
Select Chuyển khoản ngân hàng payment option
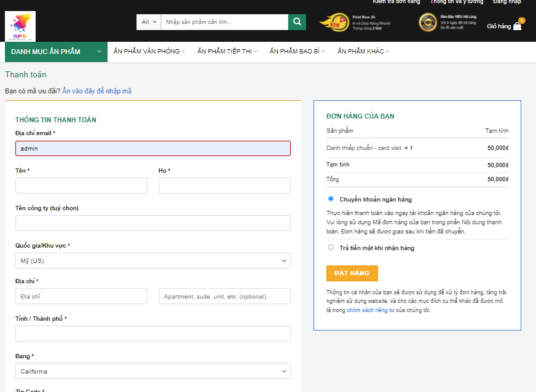coord(331,199)
